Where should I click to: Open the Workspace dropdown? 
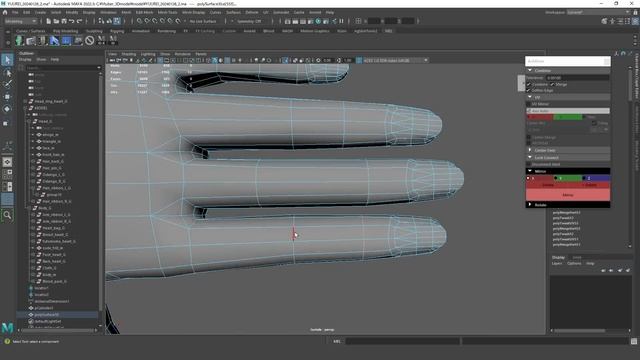598,12
